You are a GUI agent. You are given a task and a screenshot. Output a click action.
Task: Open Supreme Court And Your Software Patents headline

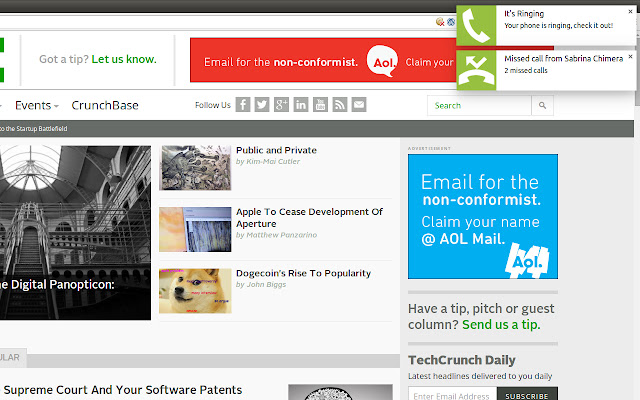click(122, 390)
